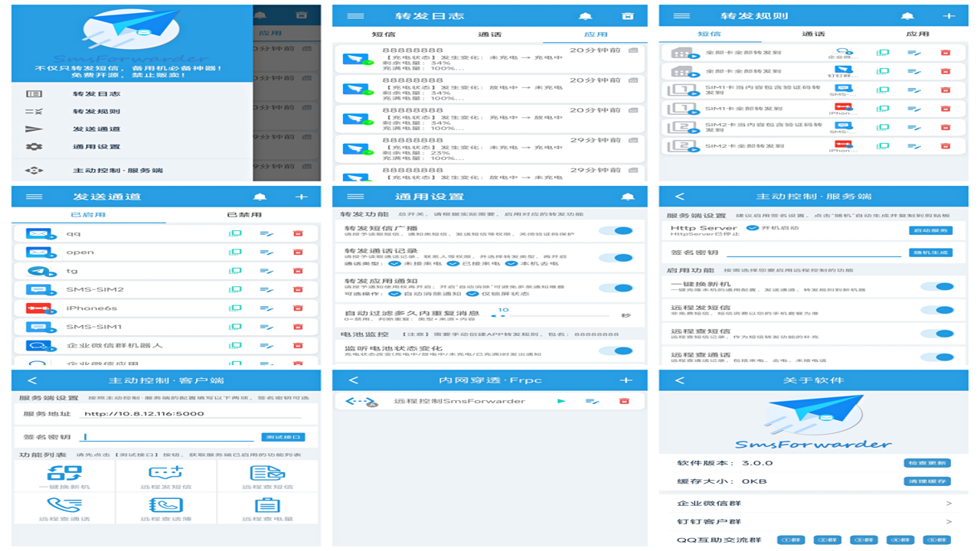Toggle the 转发短信广播 switch
This screenshot has width=980, height=551.
coord(616,231)
